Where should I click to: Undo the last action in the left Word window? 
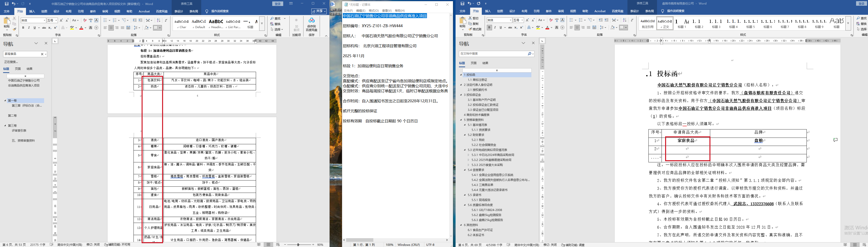pos(14,4)
